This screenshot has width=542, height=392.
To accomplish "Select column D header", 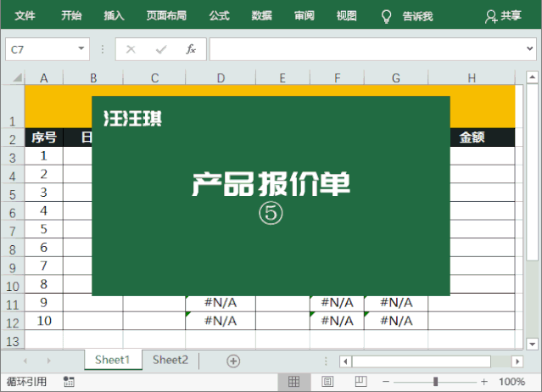I will coord(221,78).
